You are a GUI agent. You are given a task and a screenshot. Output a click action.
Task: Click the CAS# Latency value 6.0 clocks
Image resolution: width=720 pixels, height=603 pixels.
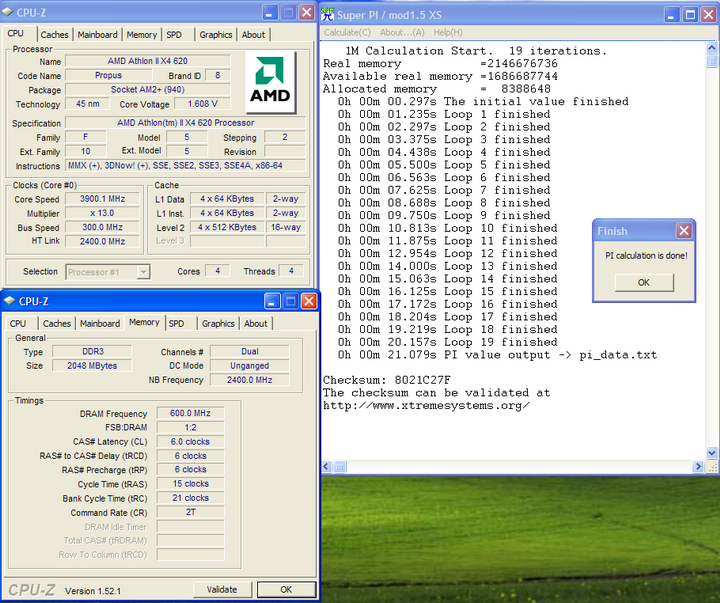[190, 441]
